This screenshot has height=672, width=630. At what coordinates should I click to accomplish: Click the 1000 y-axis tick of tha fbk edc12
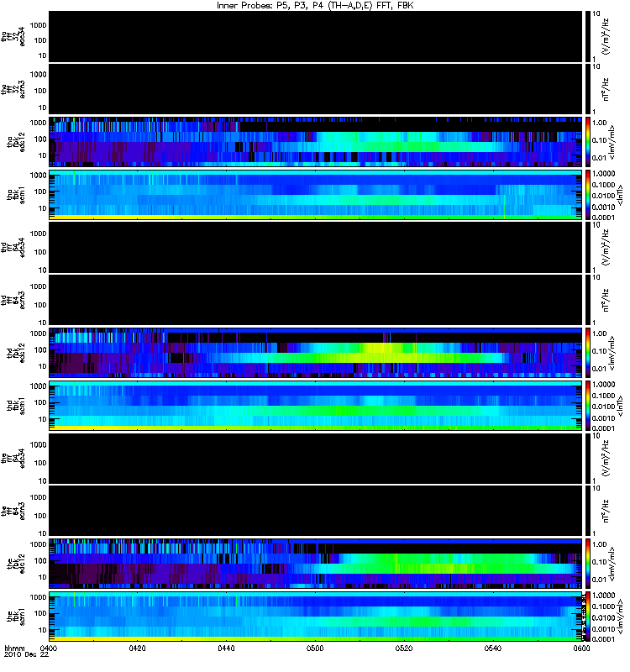click(38, 123)
